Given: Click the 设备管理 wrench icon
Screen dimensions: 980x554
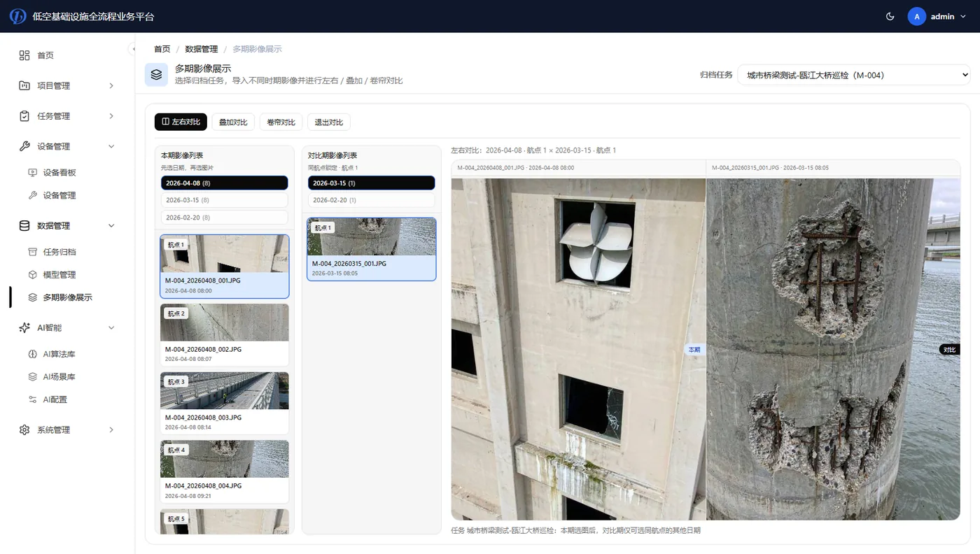Looking at the screenshot, I should [x=24, y=146].
